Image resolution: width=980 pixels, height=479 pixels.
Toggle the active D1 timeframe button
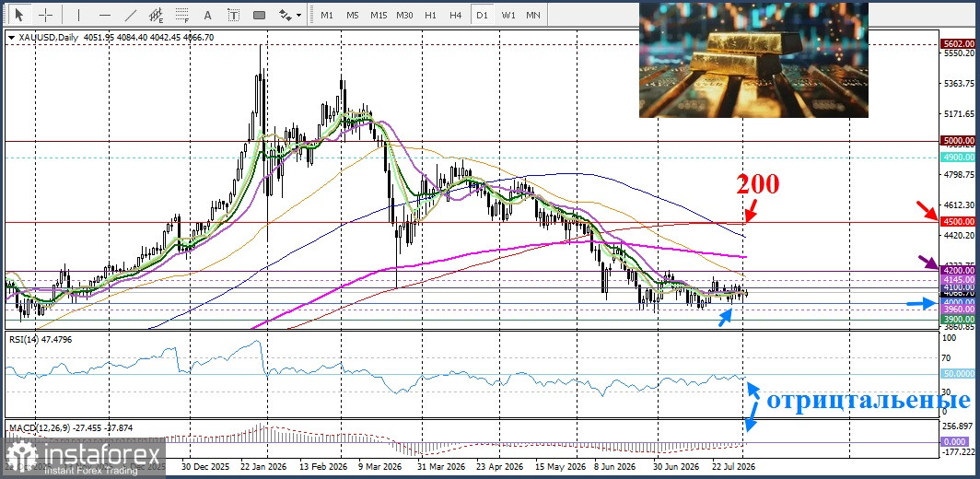[x=482, y=15]
